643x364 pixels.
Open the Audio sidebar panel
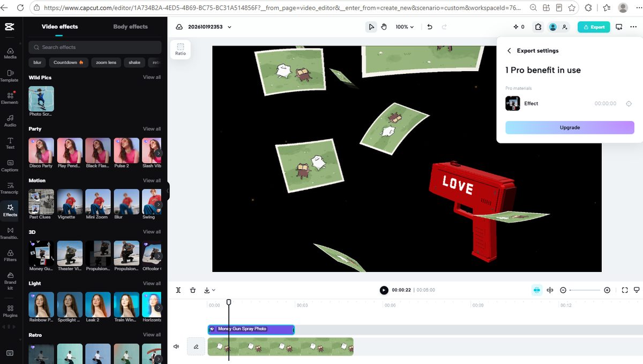[x=10, y=120]
